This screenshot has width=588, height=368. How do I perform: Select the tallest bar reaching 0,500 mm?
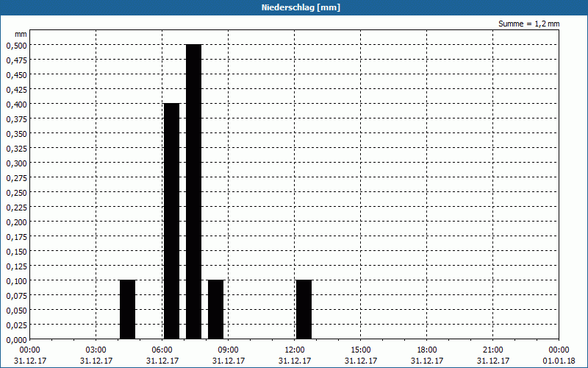[x=193, y=191]
